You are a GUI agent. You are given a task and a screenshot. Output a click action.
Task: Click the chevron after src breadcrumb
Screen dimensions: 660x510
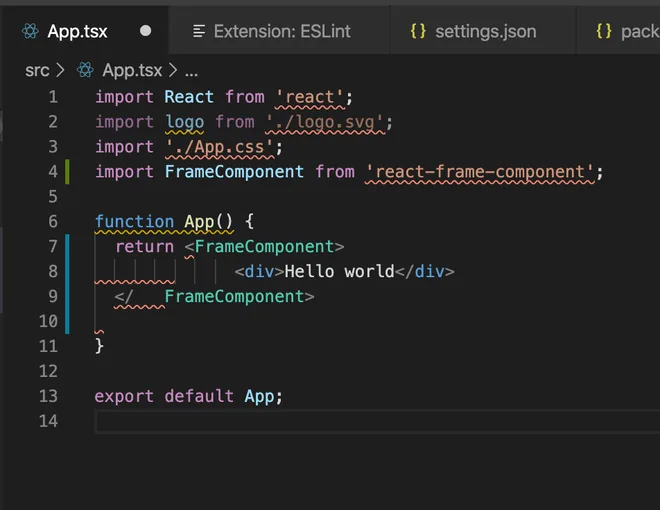(60, 70)
